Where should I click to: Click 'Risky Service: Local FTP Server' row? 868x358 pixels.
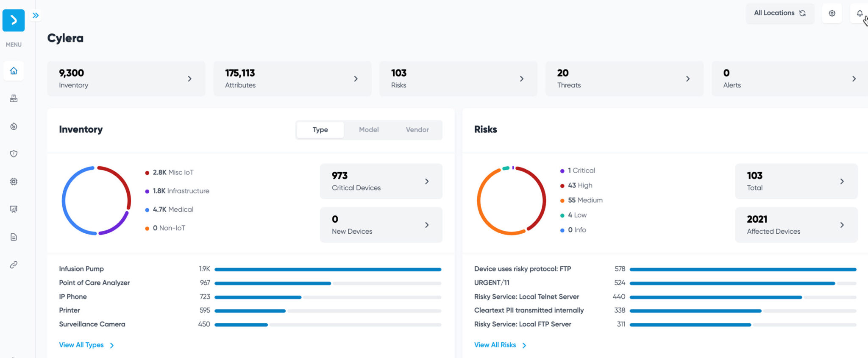point(665,324)
